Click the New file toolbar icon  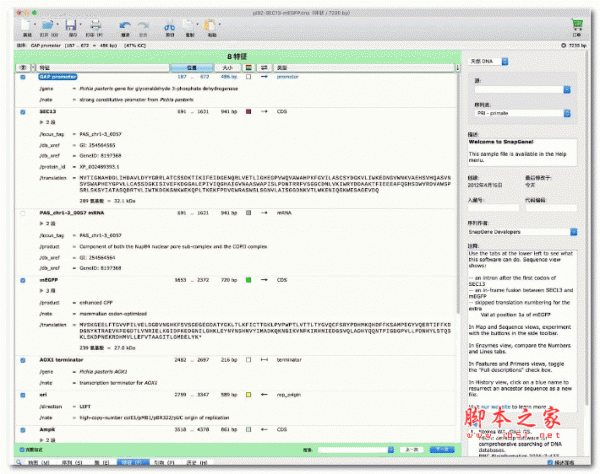click(26, 26)
